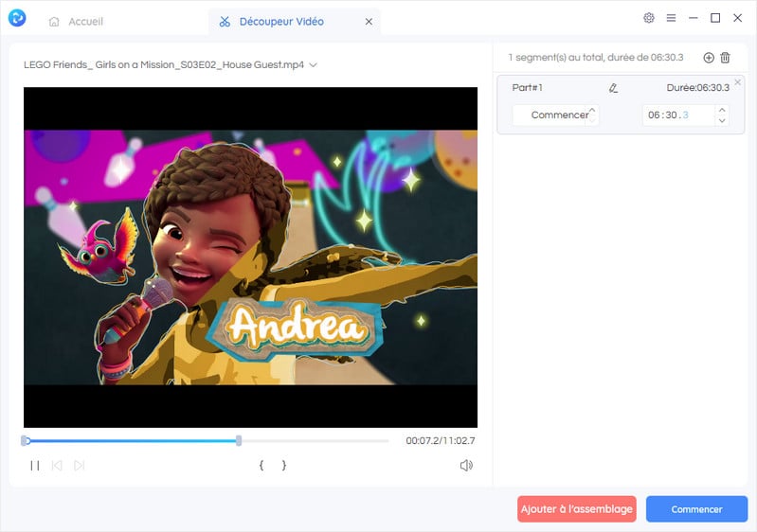Mute audio with the speaker icon
The height and width of the screenshot is (532, 757).
click(466, 466)
